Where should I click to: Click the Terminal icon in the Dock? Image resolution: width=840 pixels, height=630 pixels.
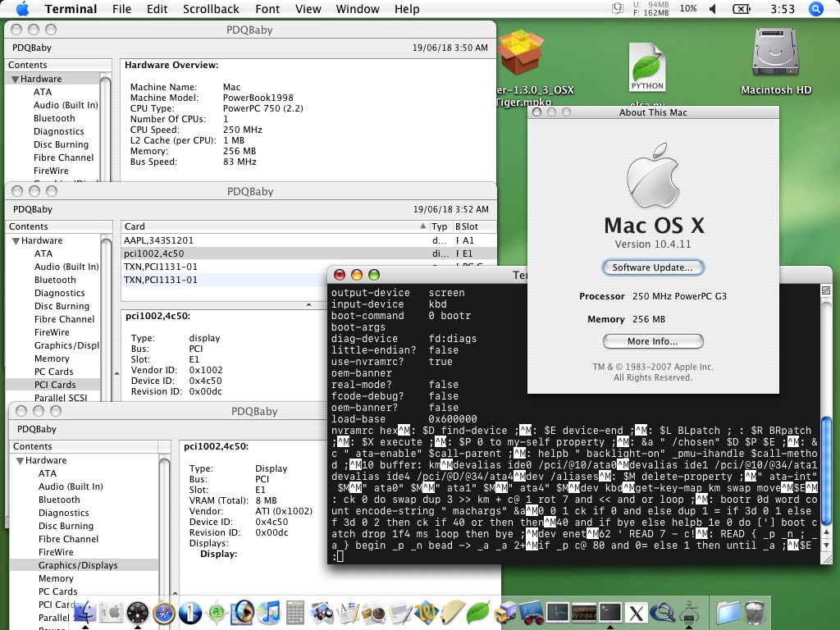click(609, 612)
